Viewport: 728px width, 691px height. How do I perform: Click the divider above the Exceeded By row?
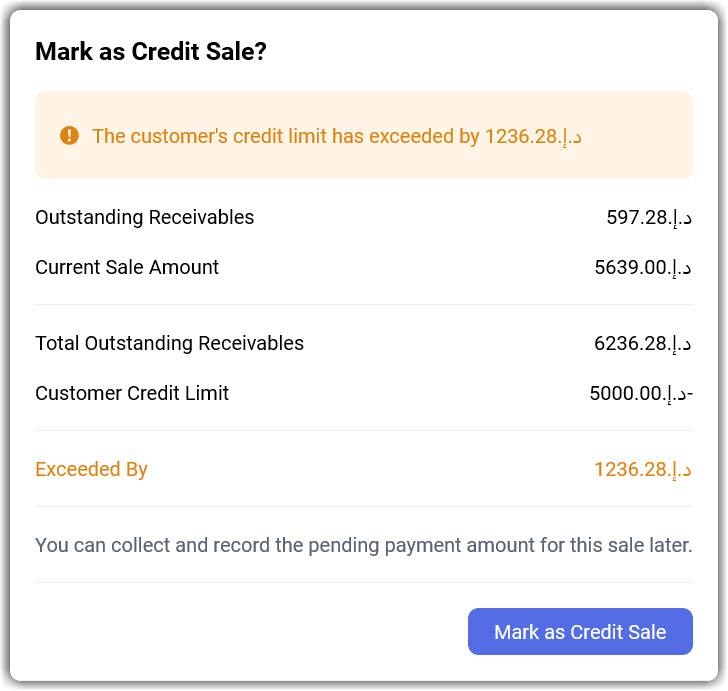click(363, 430)
